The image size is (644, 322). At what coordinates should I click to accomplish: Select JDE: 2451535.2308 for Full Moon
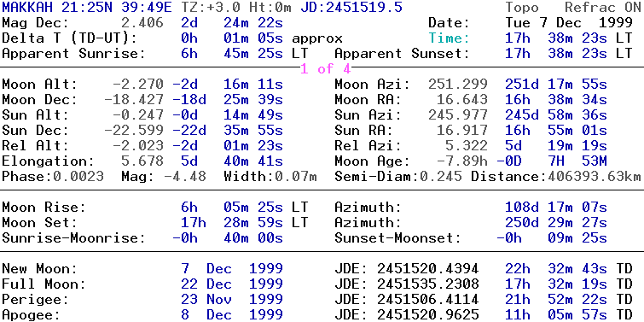(x=407, y=284)
